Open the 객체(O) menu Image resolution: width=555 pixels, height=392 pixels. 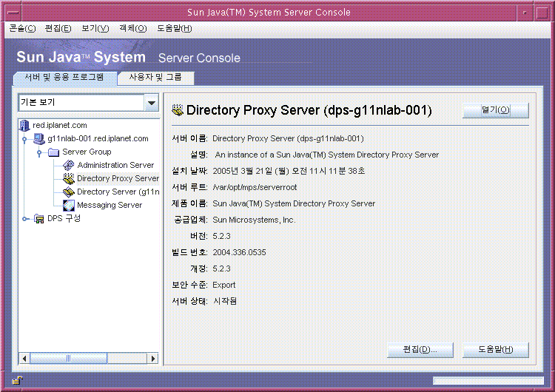pos(132,28)
